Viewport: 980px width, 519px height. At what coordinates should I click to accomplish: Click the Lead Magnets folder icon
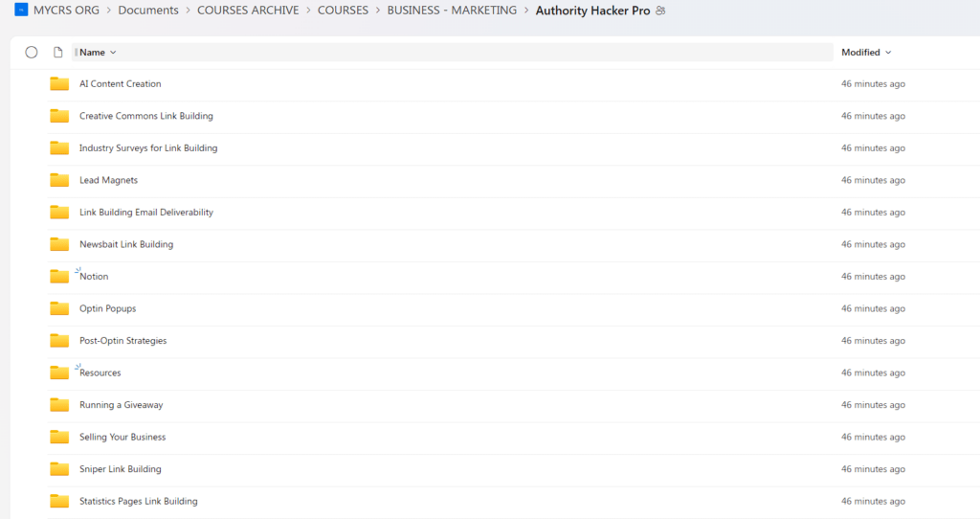(x=59, y=180)
